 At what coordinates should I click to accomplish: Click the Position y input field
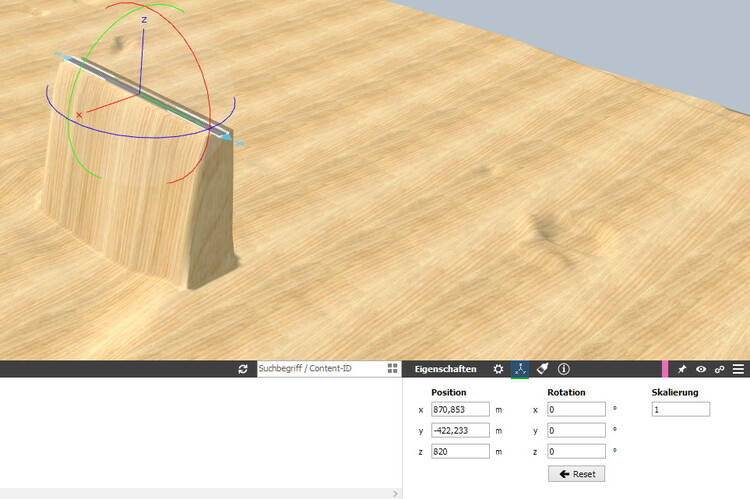point(460,430)
